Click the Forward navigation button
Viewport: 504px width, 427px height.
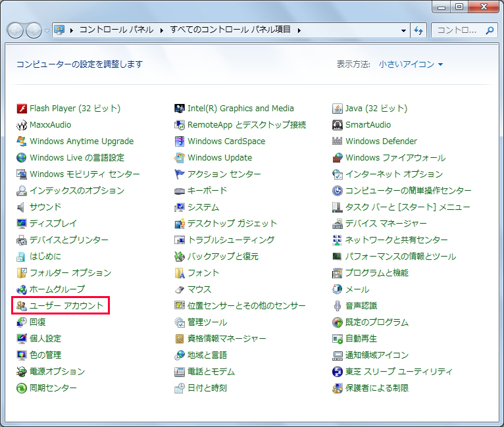click(x=34, y=30)
